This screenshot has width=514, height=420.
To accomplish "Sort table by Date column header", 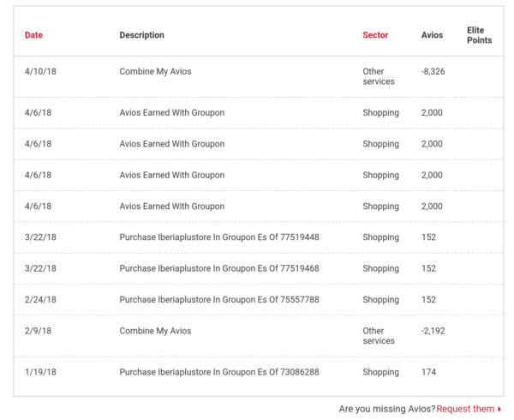I will [33, 35].
